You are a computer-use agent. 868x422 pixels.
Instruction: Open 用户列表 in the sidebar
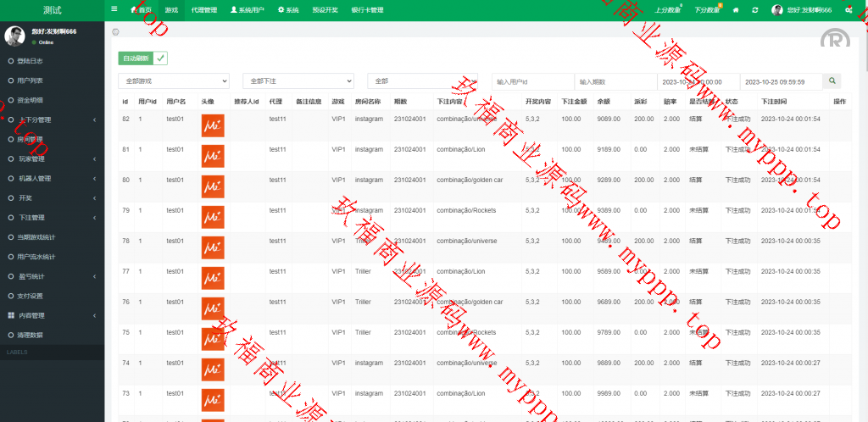click(x=31, y=81)
